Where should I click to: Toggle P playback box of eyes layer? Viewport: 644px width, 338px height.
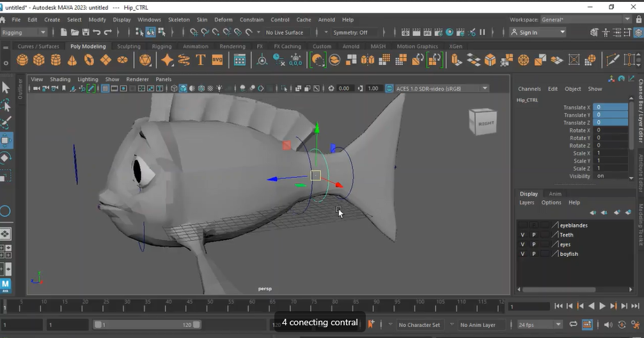coord(533,245)
